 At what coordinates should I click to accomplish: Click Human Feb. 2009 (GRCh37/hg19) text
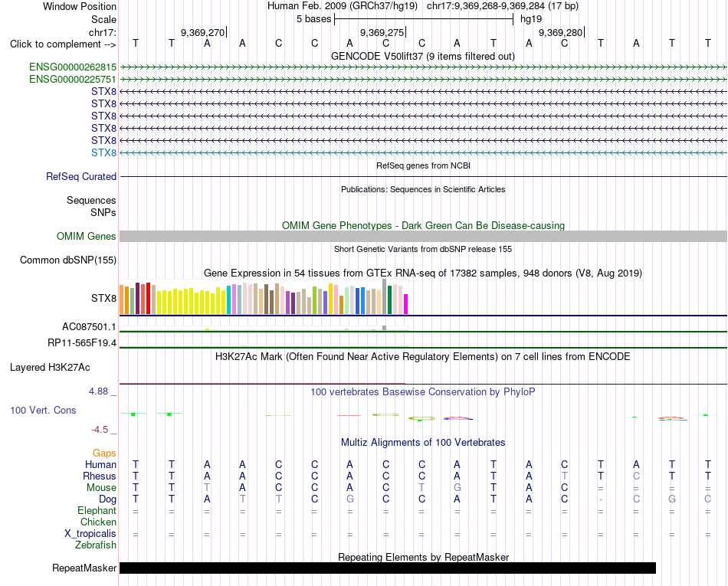[343, 6]
